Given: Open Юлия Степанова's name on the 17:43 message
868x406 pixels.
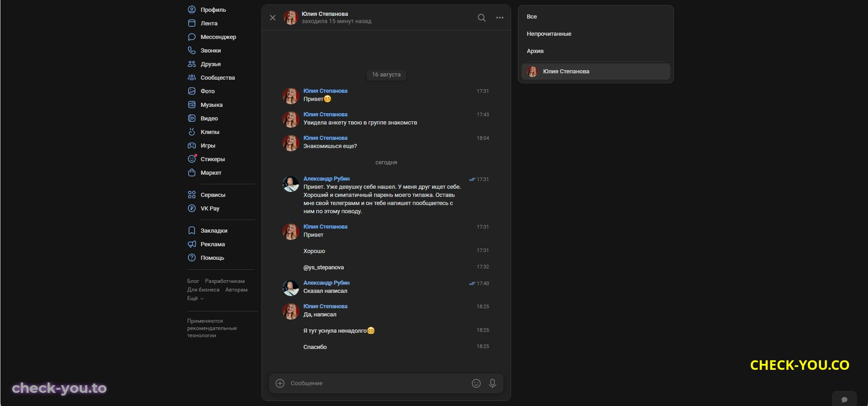Looking at the screenshot, I should coord(326,115).
